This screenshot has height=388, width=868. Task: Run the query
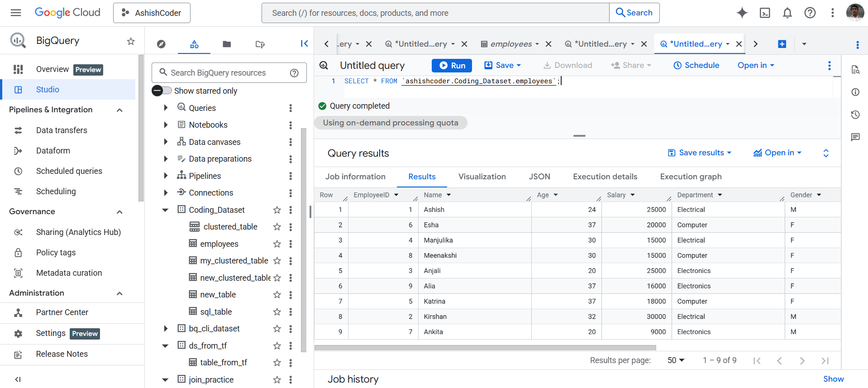(x=452, y=66)
